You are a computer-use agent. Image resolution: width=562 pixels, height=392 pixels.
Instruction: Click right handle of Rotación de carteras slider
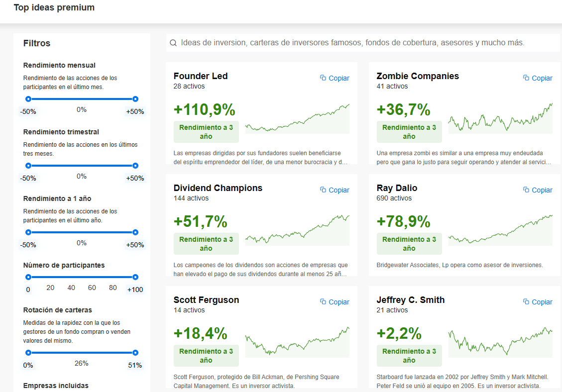[135, 353]
